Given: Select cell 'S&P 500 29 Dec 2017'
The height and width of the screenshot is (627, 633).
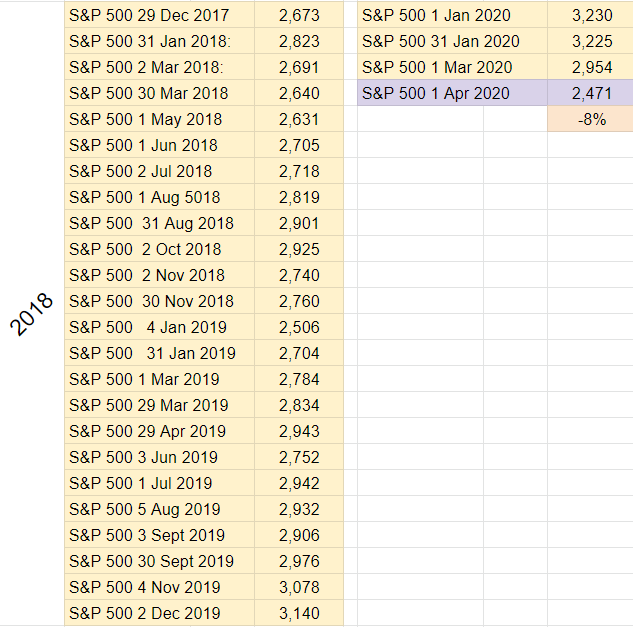Looking at the screenshot, I should (x=159, y=15).
